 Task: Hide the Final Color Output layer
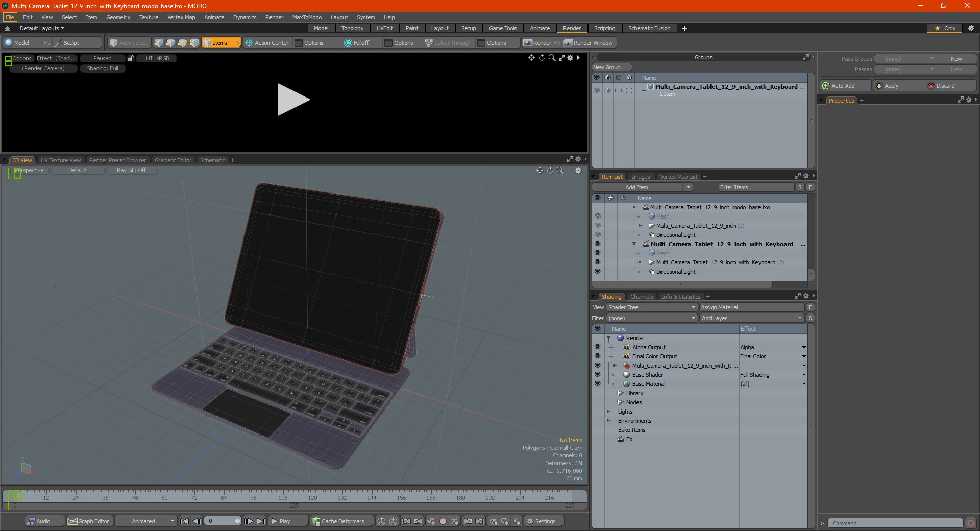pos(597,356)
